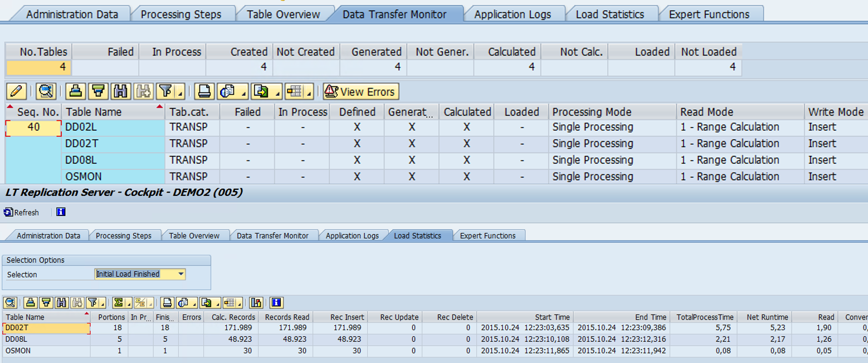This screenshot has width=868, height=363.
Task: Click the View Errors button
Action: point(360,91)
